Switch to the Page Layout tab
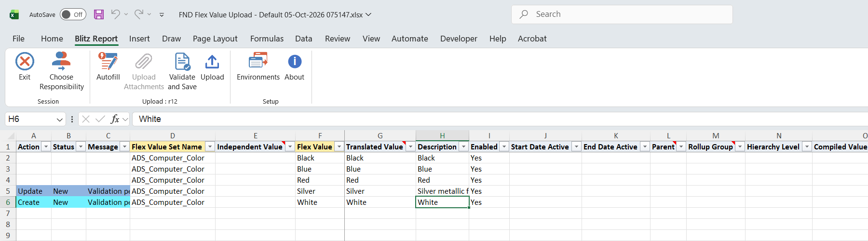The width and height of the screenshot is (868, 241). point(215,39)
